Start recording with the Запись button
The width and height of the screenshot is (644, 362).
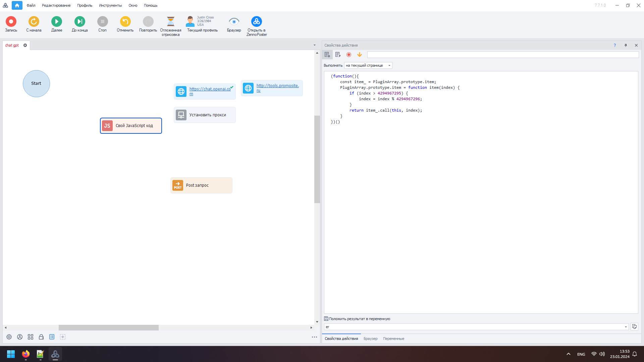pos(11,21)
